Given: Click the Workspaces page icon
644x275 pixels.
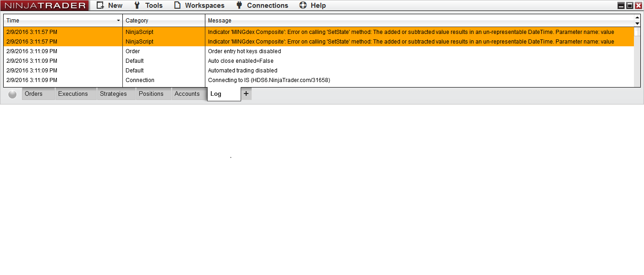Looking at the screenshot, I should pos(177,5).
